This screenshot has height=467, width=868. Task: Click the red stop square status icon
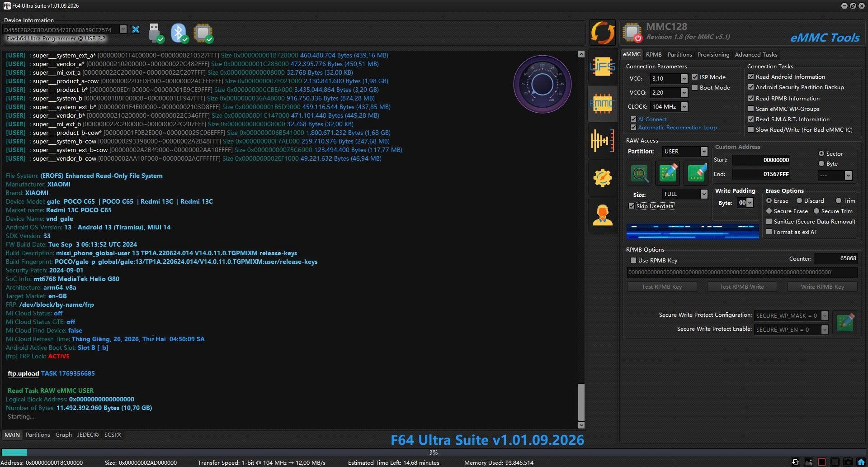822,462
